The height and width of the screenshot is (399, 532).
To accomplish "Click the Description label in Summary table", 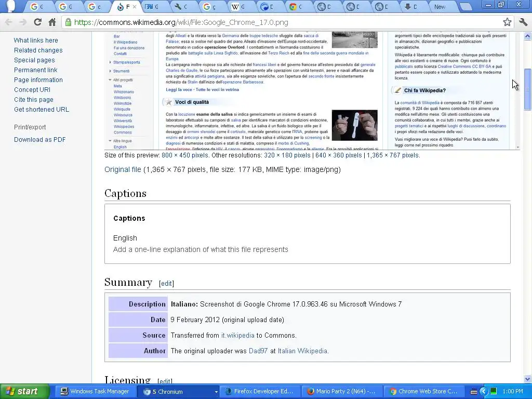I will point(138,304).
